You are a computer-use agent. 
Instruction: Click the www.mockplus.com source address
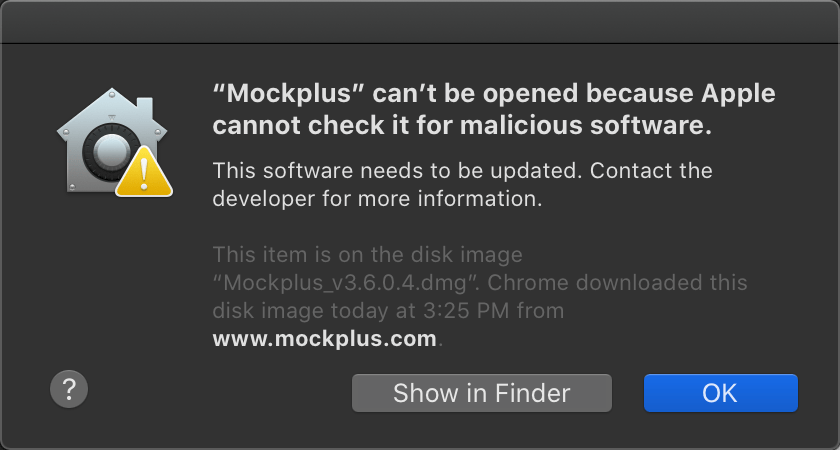click(x=325, y=339)
